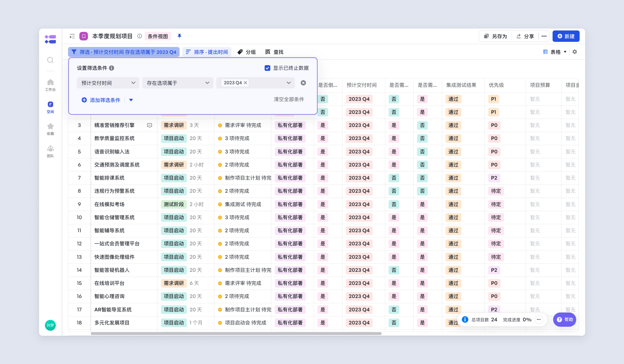Open the 交通预测及调度系统 project row
624x364 pixels.
tap(117, 165)
